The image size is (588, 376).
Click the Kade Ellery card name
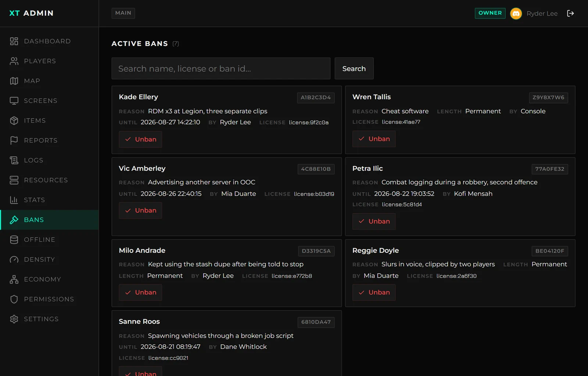point(139,97)
